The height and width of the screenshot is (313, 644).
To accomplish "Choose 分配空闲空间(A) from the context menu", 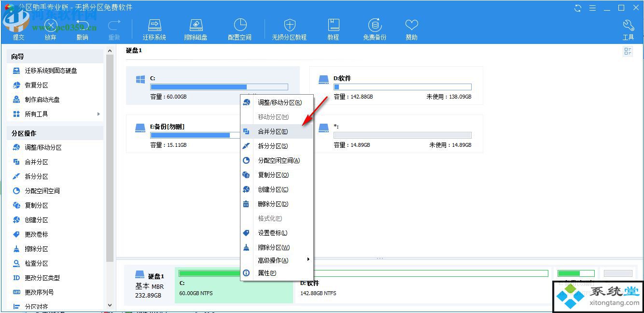I will pos(277,160).
